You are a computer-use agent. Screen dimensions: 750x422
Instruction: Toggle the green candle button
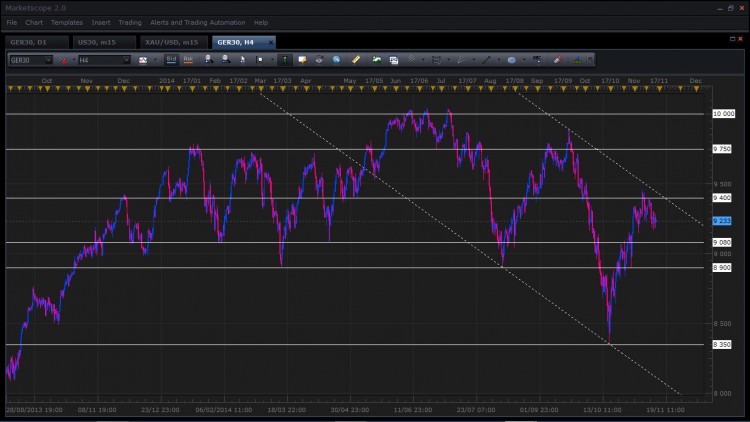[285, 60]
